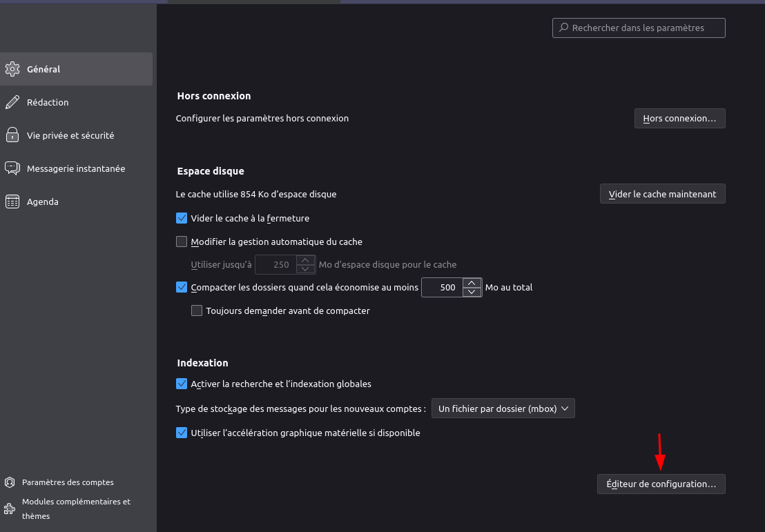Click the pencil icon for Rédaction
Image resolution: width=765 pixels, height=532 pixels.
point(12,102)
